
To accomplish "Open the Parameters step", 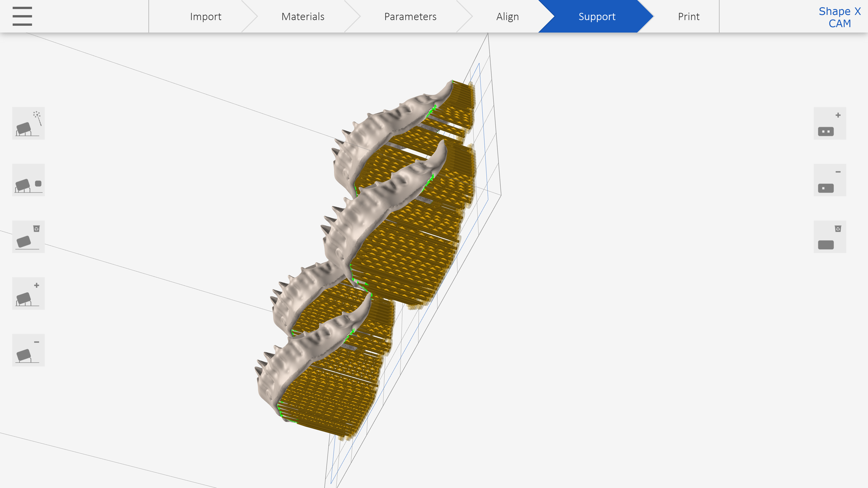I will (410, 16).
